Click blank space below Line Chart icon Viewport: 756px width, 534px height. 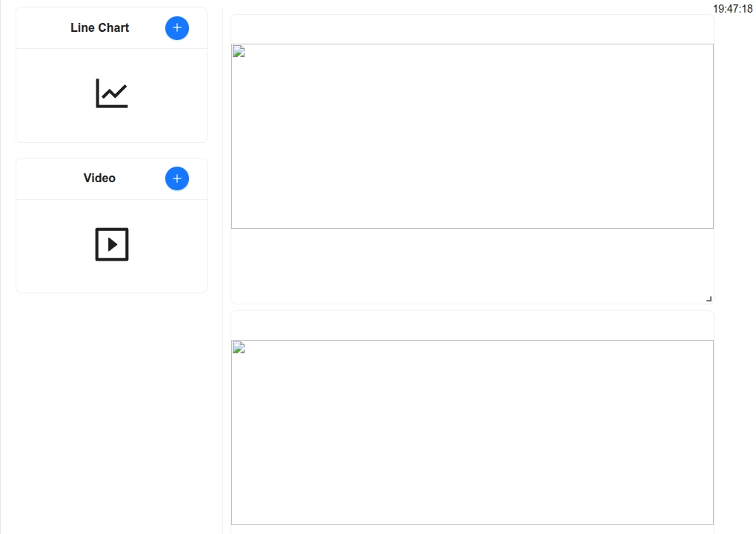click(111, 125)
